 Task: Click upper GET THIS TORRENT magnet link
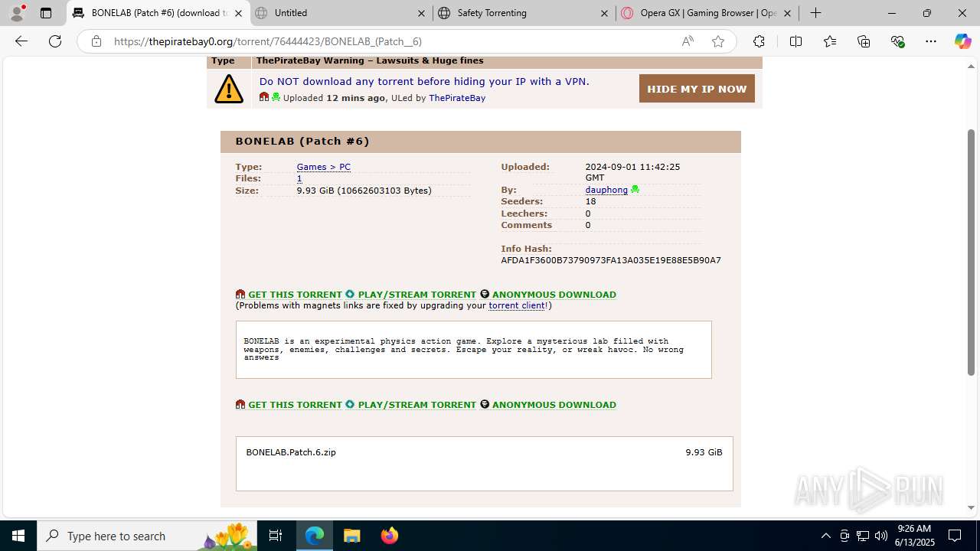pos(295,295)
